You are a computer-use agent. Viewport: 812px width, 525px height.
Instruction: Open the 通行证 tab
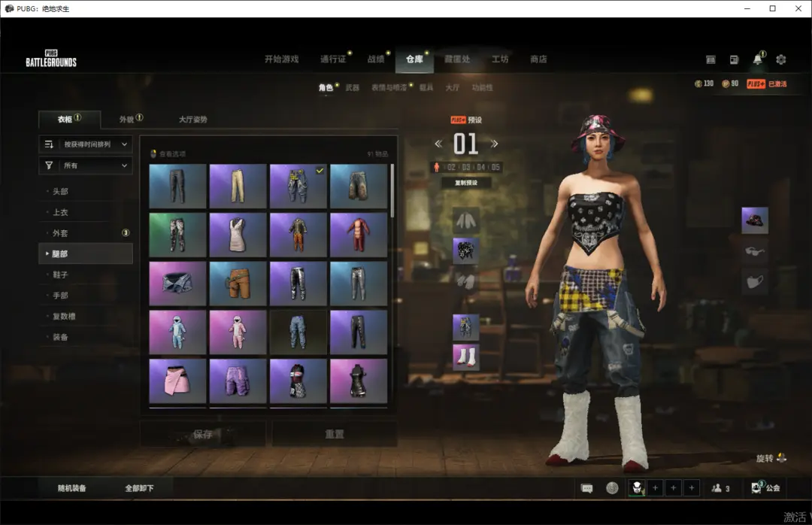[333, 59]
